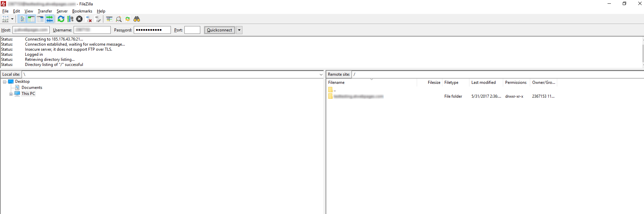This screenshot has height=214, width=644.
Task: Toggle the message log display
Action: pos(22,19)
